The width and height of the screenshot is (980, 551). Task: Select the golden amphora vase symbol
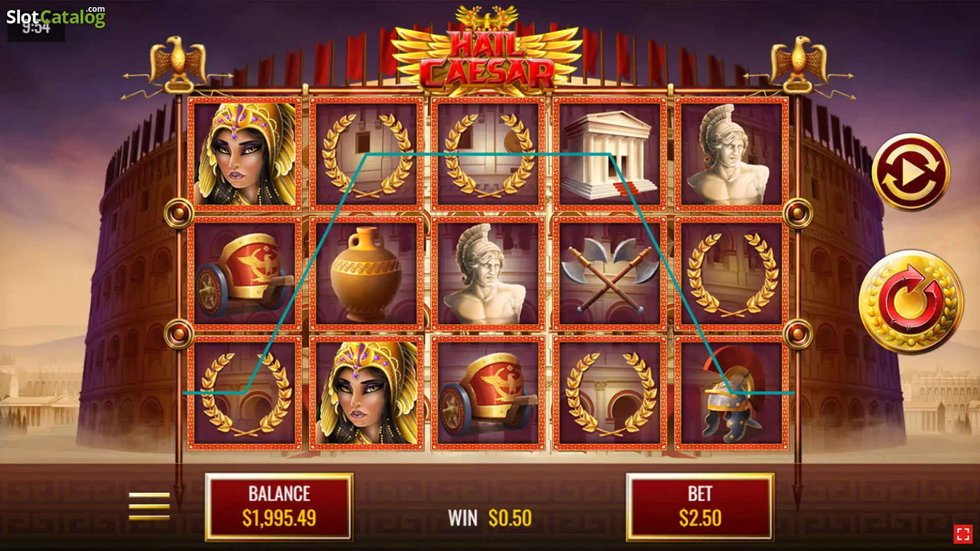366,273
